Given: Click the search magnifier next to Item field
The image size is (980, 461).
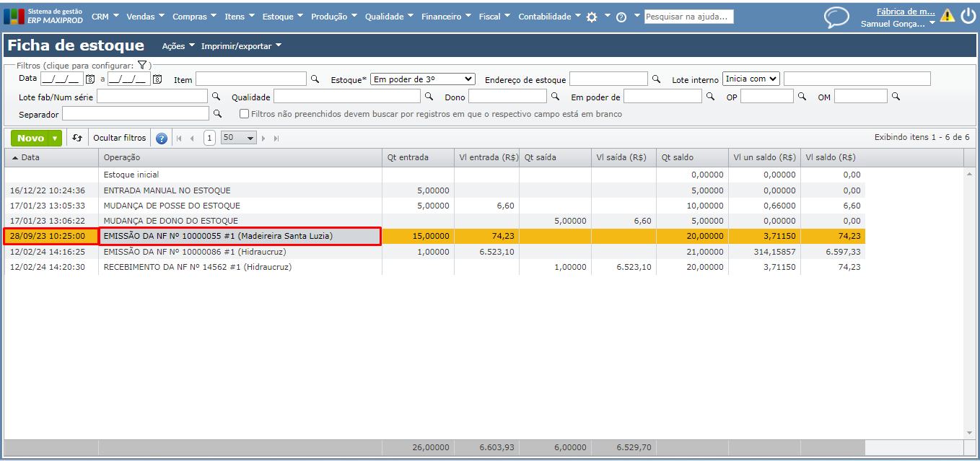Looking at the screenshot, I should click(314, 79).
